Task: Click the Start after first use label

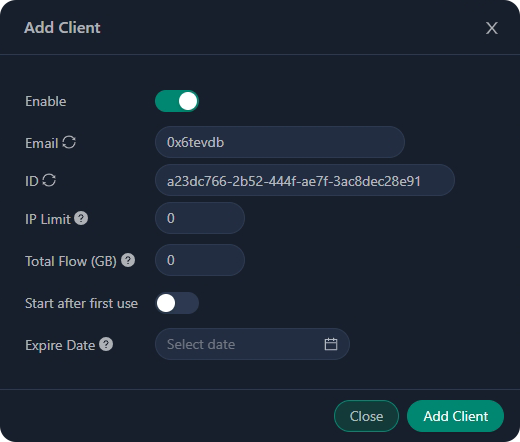Action: (x=81, y=303)
